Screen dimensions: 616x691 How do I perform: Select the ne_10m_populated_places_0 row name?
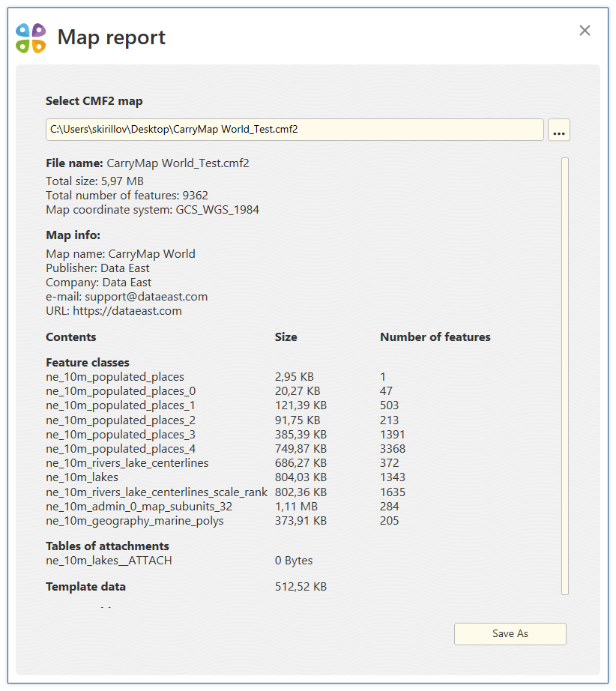[x=121, y=391]
